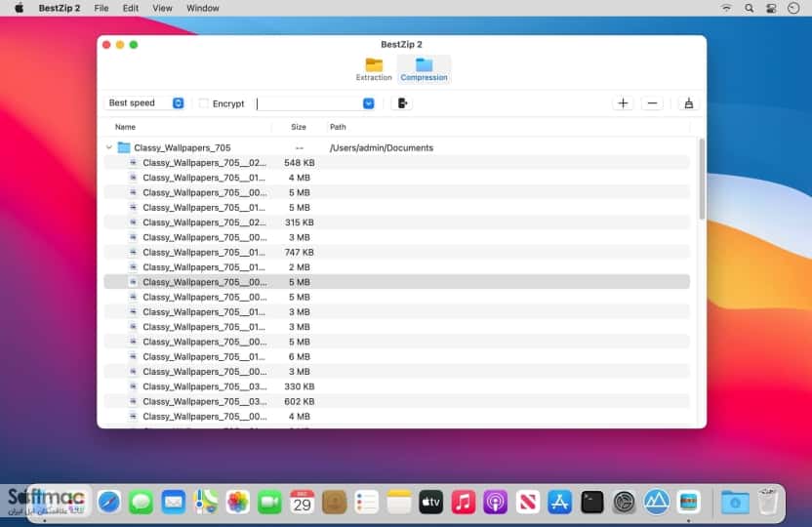812x527 pixels.
Task: Sort by the Size column header
Action: pos(299,127)
